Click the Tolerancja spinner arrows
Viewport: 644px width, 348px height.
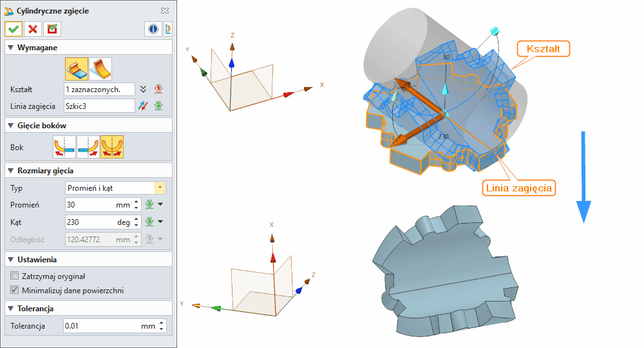coord(162,326)
